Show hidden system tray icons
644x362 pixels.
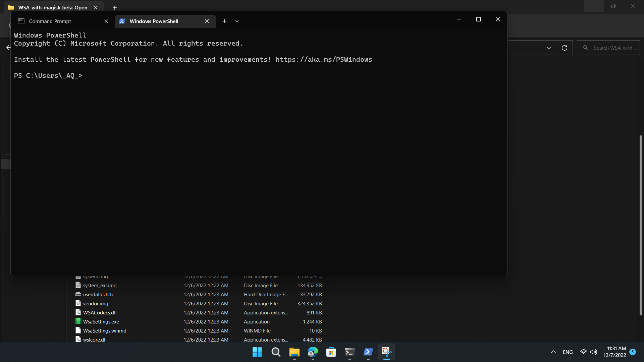[553, 352]
